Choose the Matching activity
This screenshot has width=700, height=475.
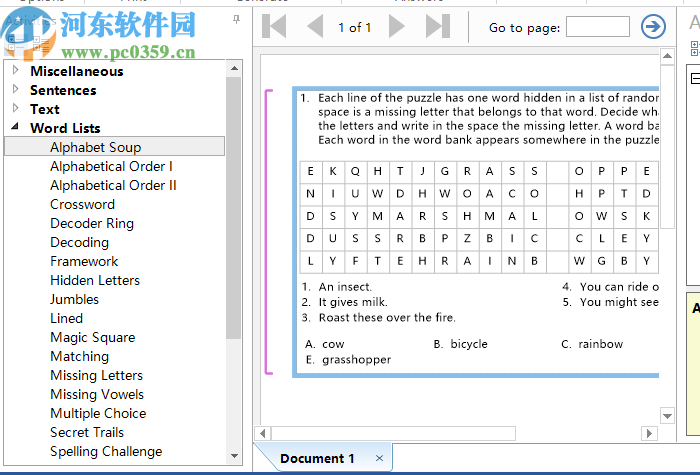pyautogui.click(x=79, y=356)
